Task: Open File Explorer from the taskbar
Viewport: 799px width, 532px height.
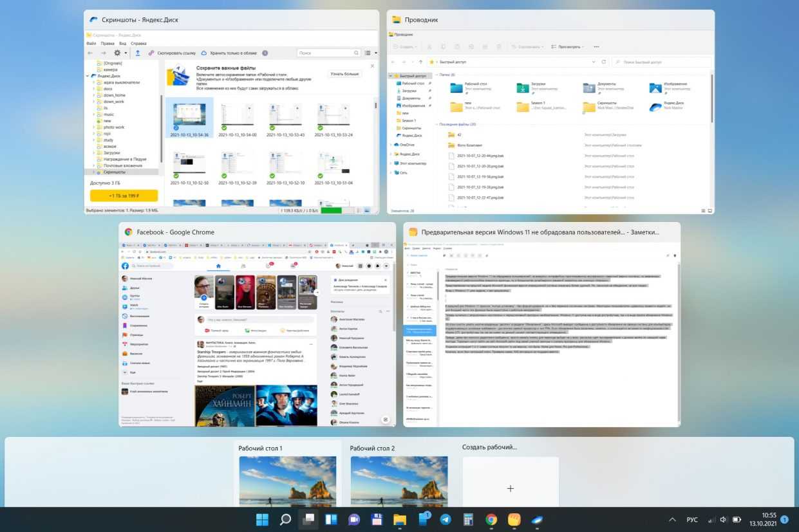Action: click(x=400, y=520)
